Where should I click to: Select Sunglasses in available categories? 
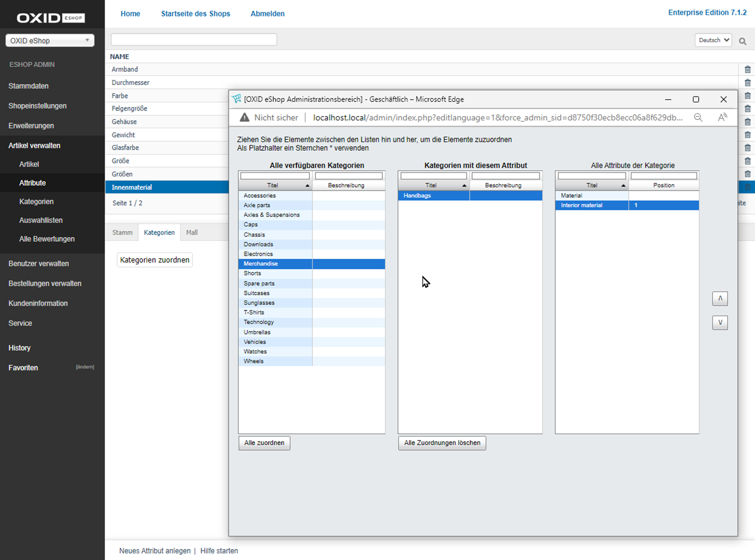pyautogui.click(x=312, y=303)
